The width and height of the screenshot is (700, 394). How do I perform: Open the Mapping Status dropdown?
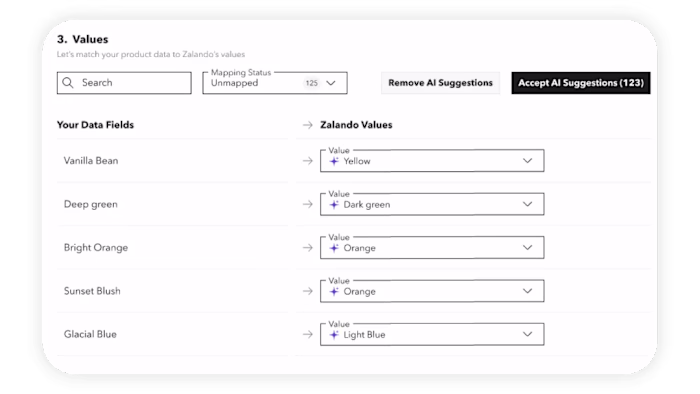point(275,83)
